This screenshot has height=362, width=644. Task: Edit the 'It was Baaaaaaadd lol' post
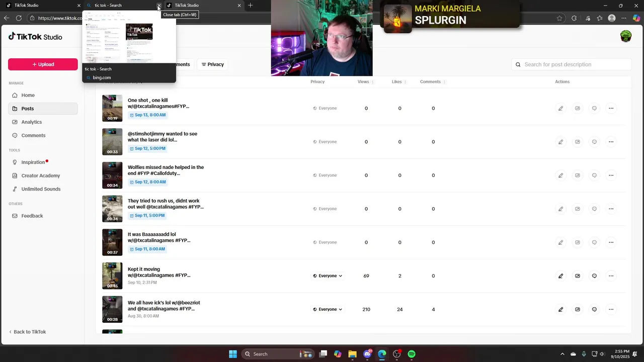click(x=560, y=242)
